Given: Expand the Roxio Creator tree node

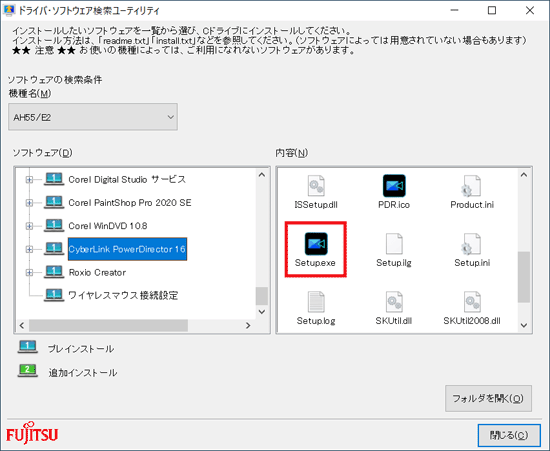Looking at the screenshot, I should [29, 272].
